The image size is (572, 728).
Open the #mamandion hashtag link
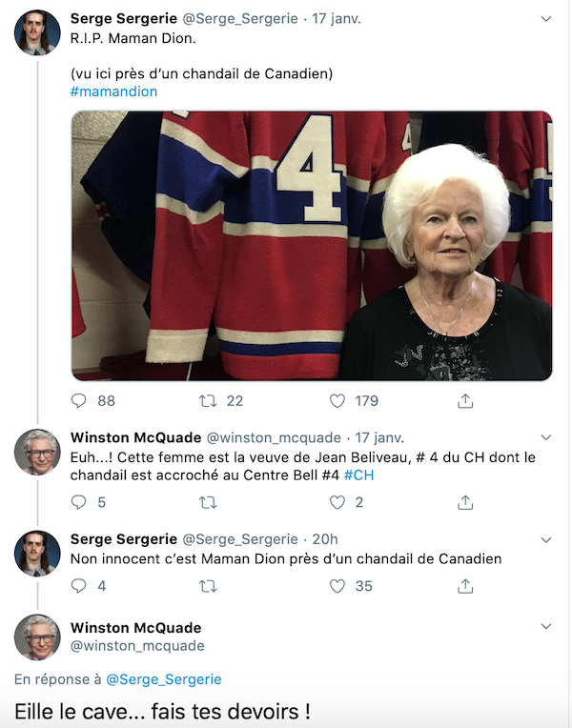click(x=113, y=91)
